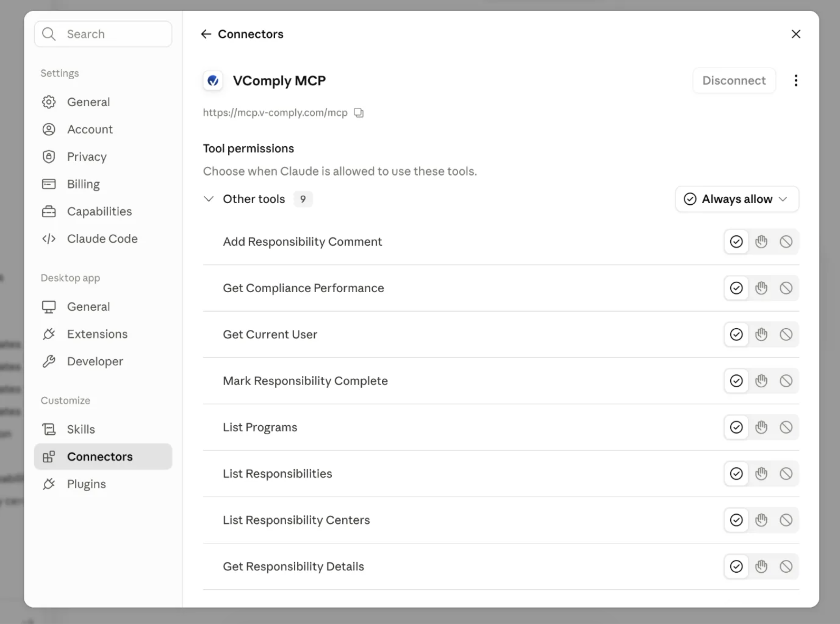840x624 pixels.
Task: Close the settings dialog
Action: point(796,34)
